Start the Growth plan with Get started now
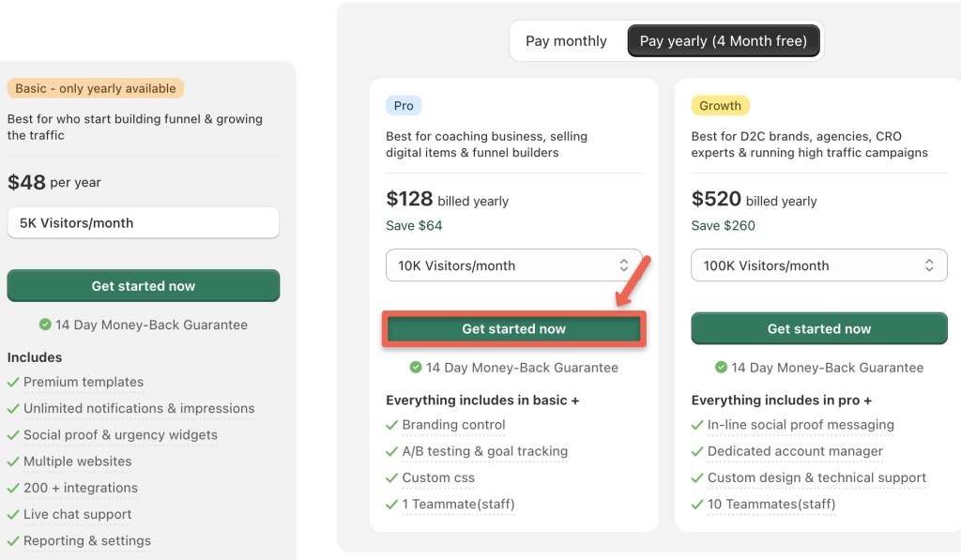Viewport: 961px width, 560px height. point(818,329)
